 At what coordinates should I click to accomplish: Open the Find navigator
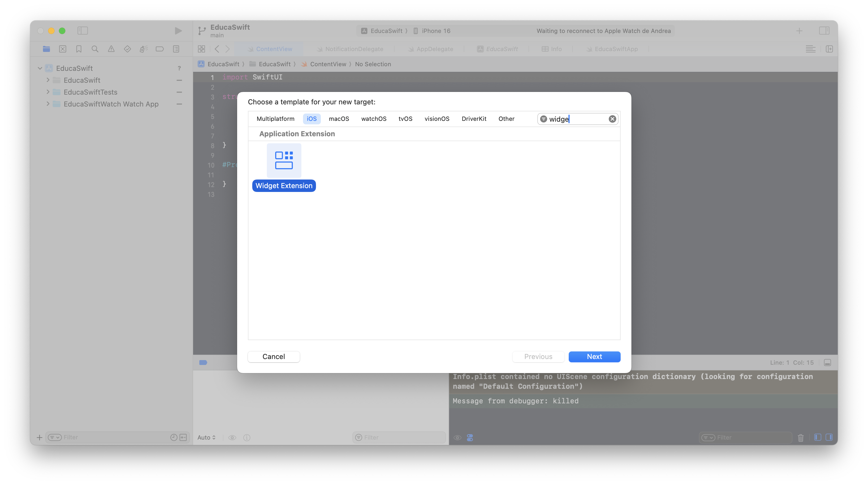[95, 49]
